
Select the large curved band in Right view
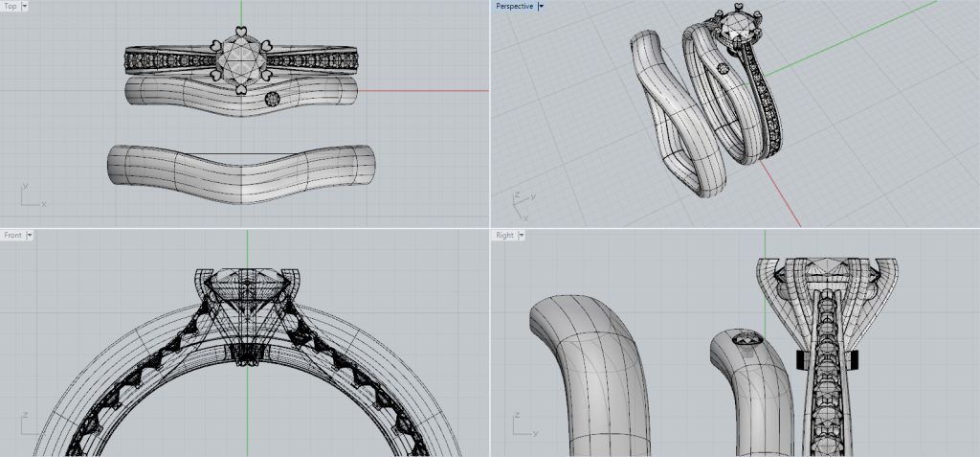click(x=590, y=376)
